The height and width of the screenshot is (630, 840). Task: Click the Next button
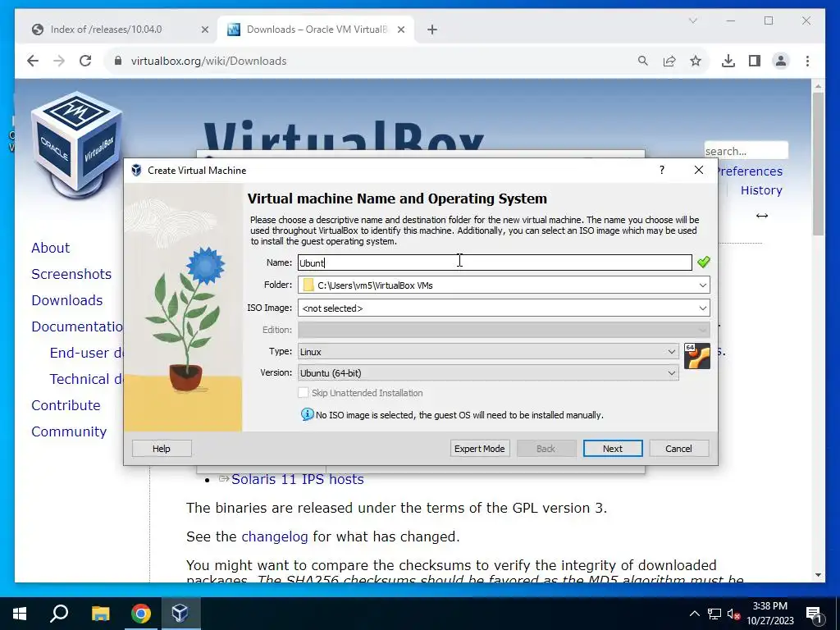612,449
